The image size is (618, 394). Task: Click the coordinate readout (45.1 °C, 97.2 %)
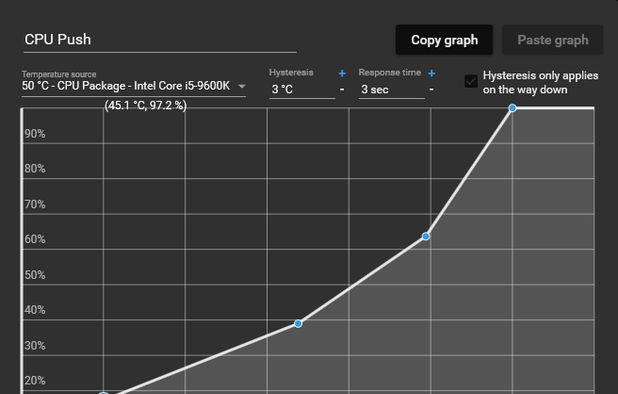tap(145, 106)
